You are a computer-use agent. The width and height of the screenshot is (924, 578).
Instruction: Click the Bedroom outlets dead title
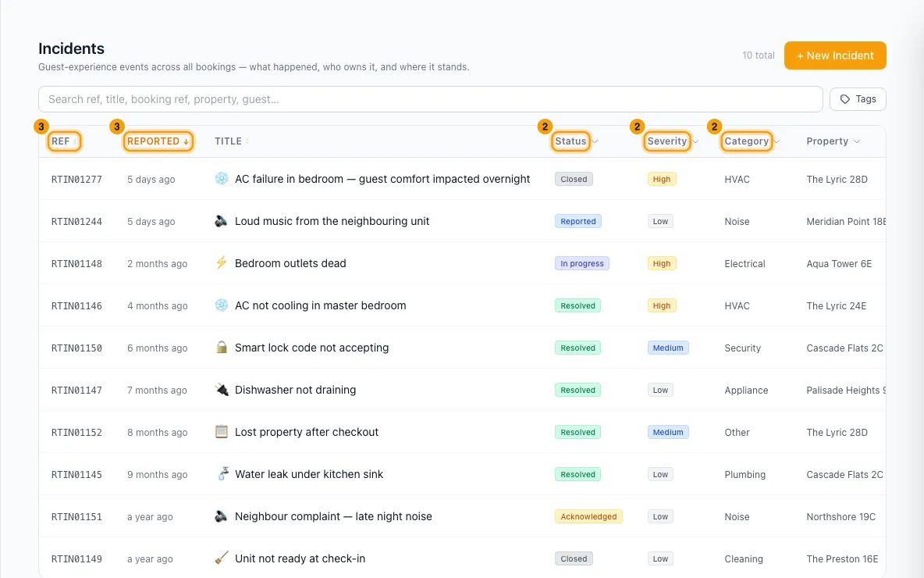click(290, 263)
